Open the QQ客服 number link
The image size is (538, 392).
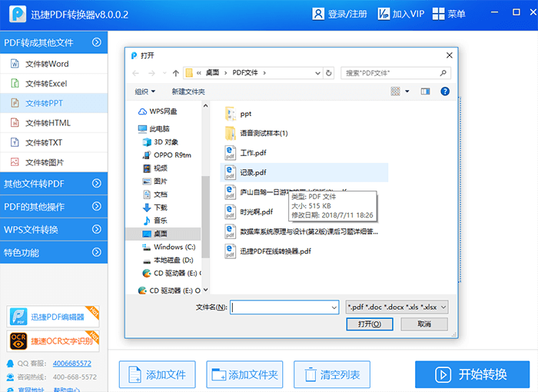tap(72, 363)
